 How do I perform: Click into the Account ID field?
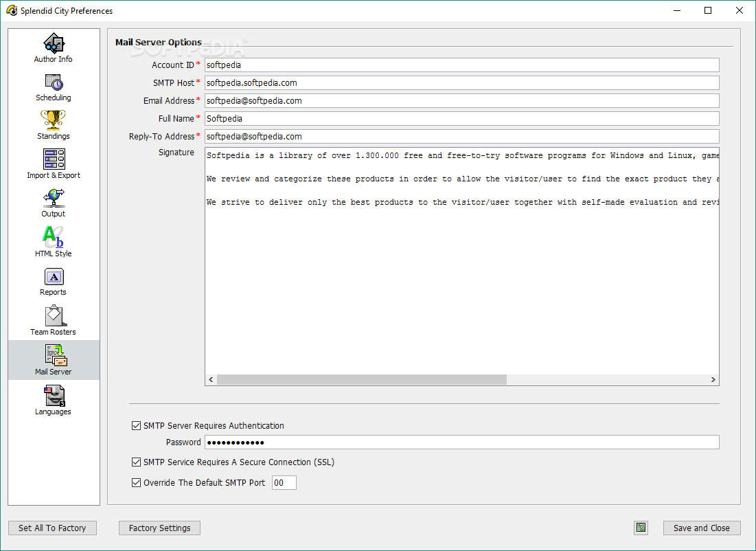[x=462, y=65]
